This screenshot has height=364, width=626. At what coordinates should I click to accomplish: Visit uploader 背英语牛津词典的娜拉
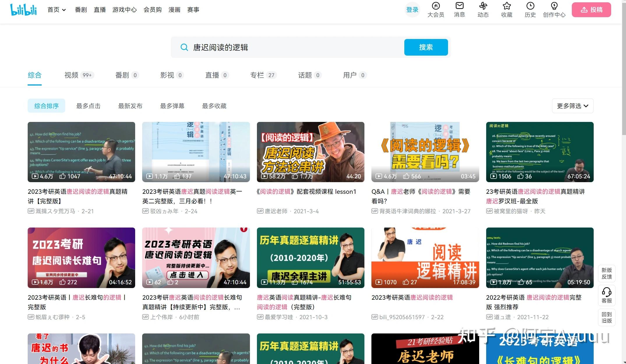(x=408, y=211)
